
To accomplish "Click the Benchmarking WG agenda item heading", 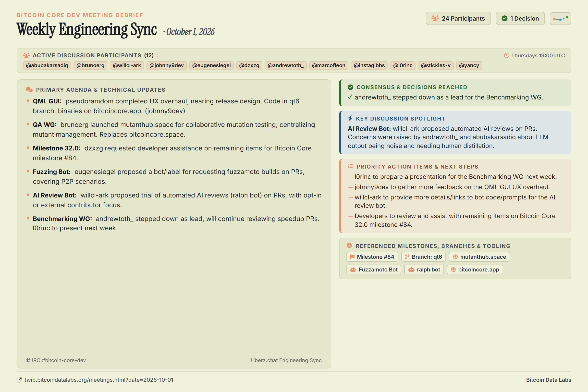I will (x=62, y=219).
